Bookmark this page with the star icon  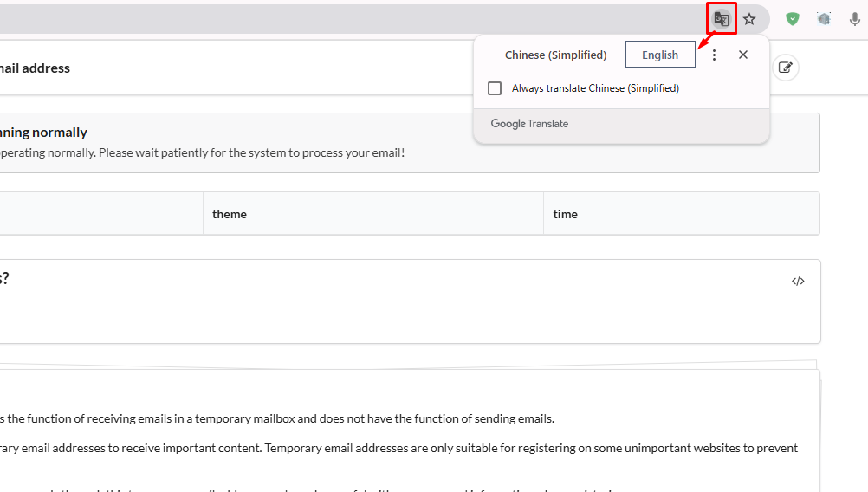click(x=749, y=19)
